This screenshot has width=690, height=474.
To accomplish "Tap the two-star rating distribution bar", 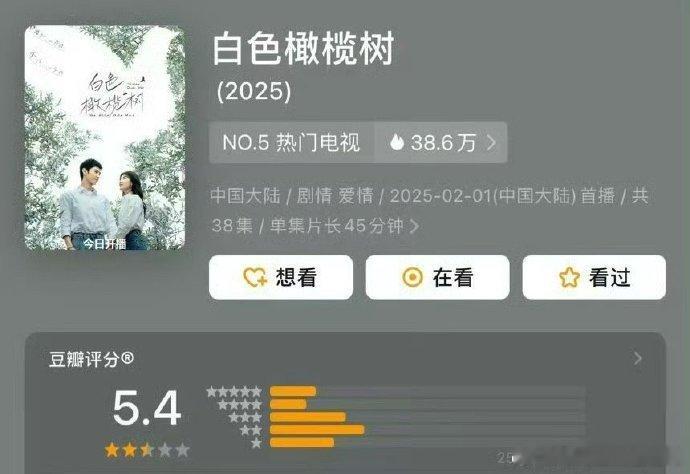I will pos(427,430).
